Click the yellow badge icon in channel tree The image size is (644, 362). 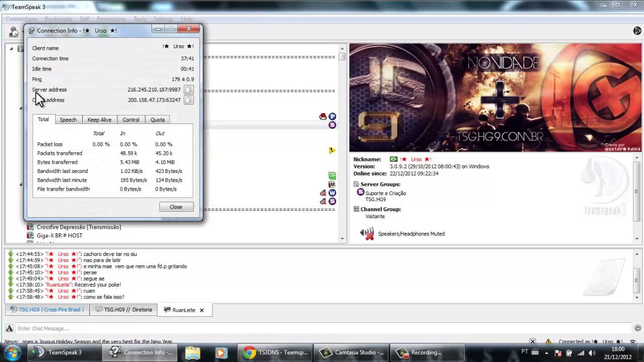click(332, 150)
